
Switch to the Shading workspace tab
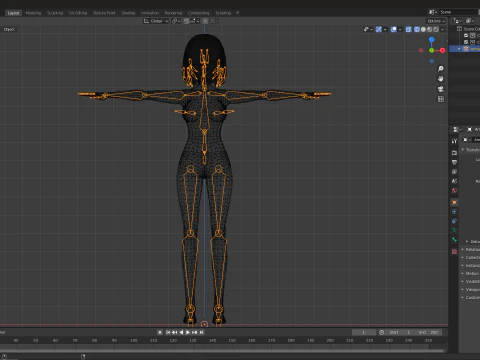click(x=128, y=13)
